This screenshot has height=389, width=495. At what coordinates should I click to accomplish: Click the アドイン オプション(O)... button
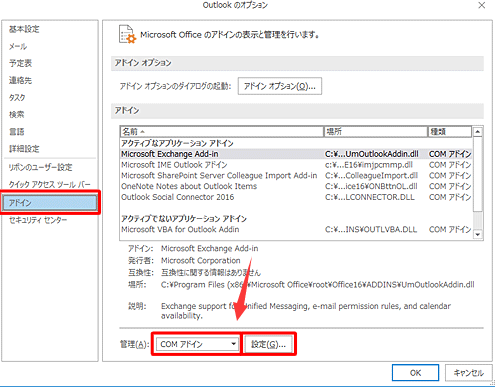coord(280,86)
